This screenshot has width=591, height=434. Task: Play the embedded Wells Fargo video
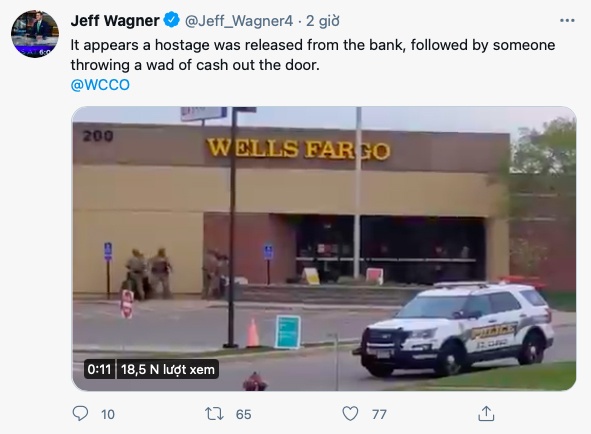pyautogui.click(x=324, y=248)
